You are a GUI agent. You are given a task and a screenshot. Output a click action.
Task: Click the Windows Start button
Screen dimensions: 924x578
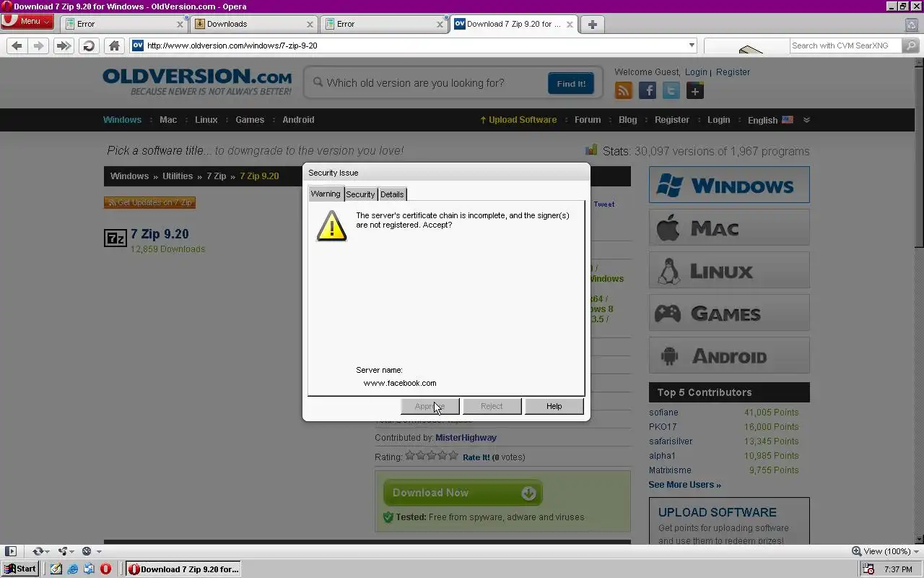(19, 569)
